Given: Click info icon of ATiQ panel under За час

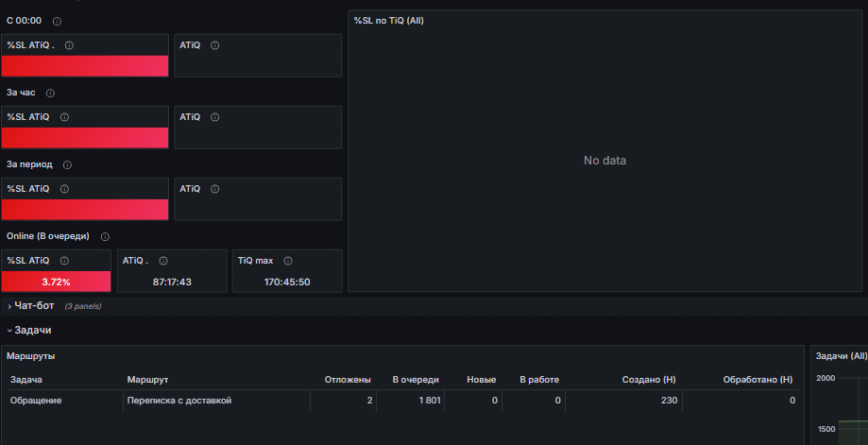Looking at the screenshot, I should tap(214, 117).
